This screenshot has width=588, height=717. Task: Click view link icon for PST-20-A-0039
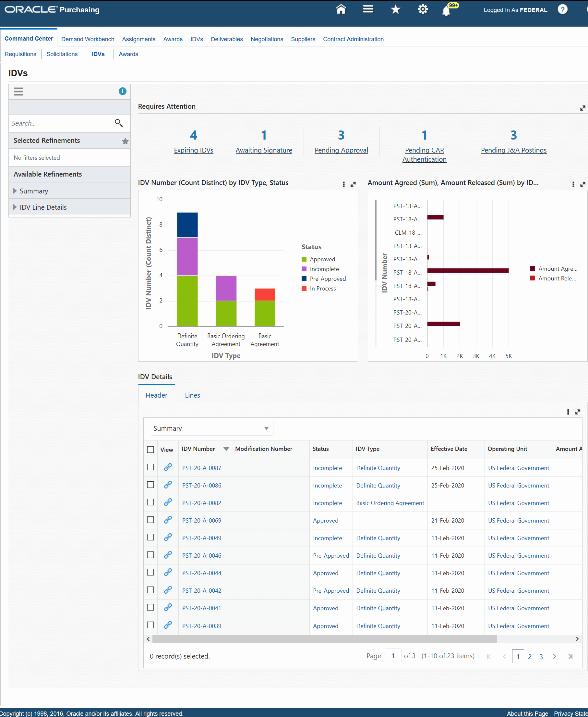[168, 625]
